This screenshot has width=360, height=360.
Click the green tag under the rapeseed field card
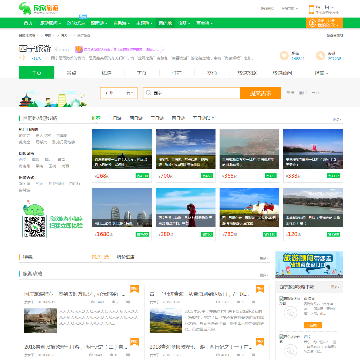click(142, 176)
